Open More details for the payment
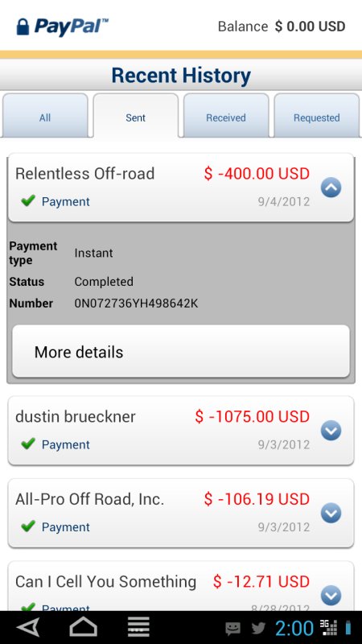 pyautogui.click(x=181, y=352)
